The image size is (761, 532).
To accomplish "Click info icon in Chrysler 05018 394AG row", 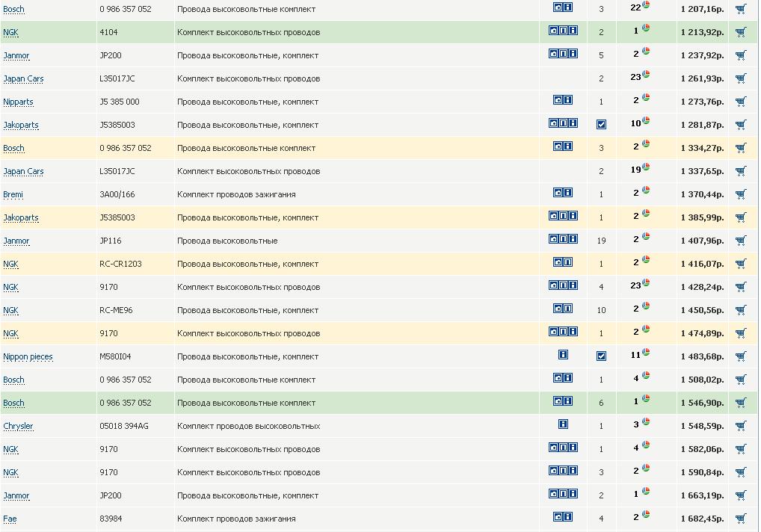I will pyautogui.click(x=563, y=424).
